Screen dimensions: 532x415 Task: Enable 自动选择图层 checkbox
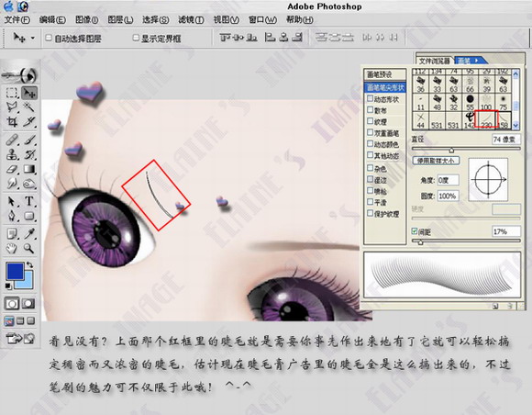[49, 38]
